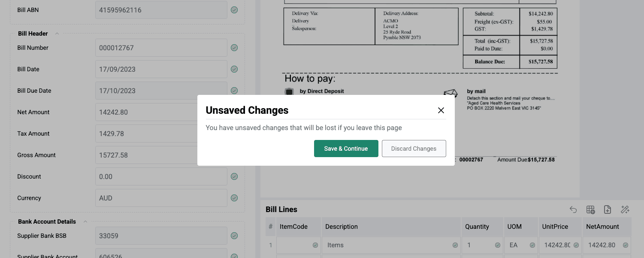This screenshot has height=258, width=644.
Task: Click the verified check icon beside Bill Due Date
Action: (x=234, y=91)
